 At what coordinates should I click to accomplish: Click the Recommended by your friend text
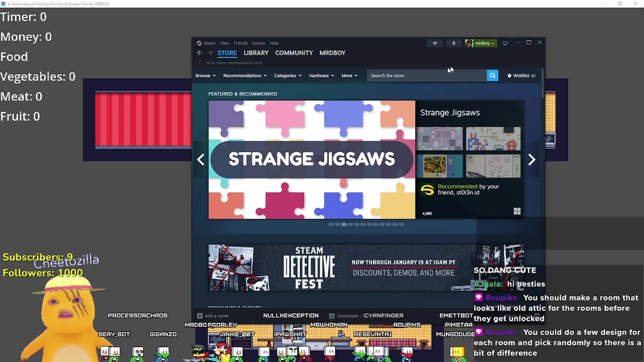(468, 190)
